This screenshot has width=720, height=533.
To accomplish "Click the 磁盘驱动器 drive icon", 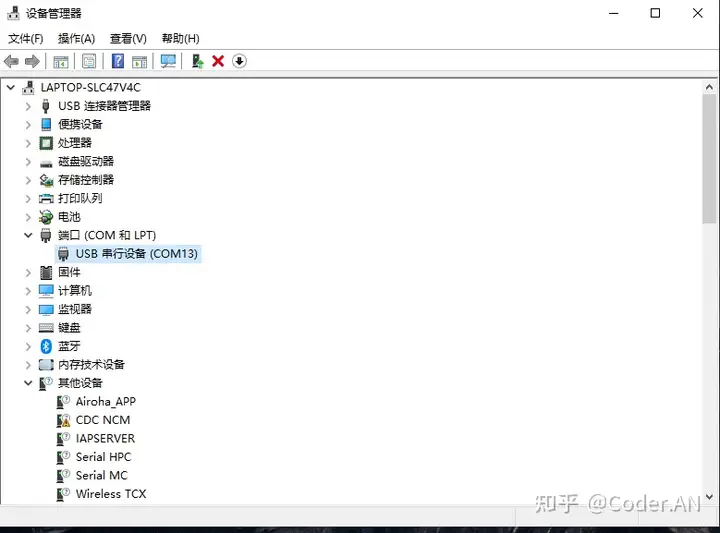I will click(x=46, y=163).
